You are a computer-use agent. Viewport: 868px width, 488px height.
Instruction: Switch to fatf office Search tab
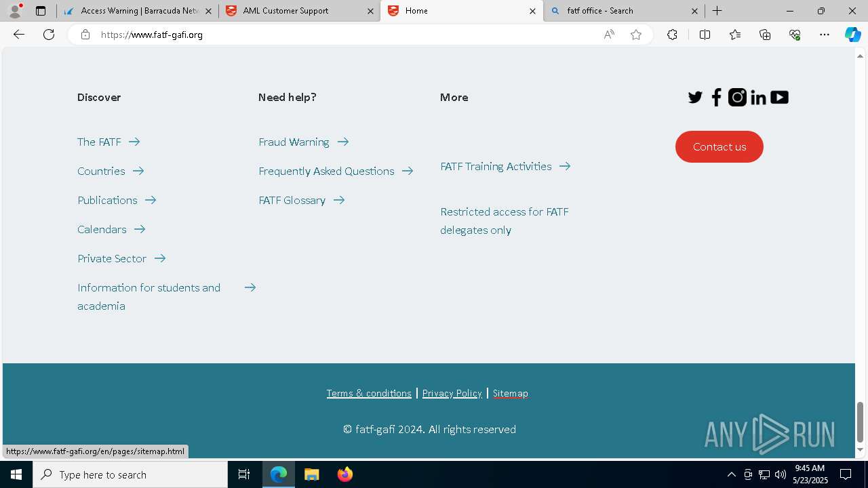point(624,11)
